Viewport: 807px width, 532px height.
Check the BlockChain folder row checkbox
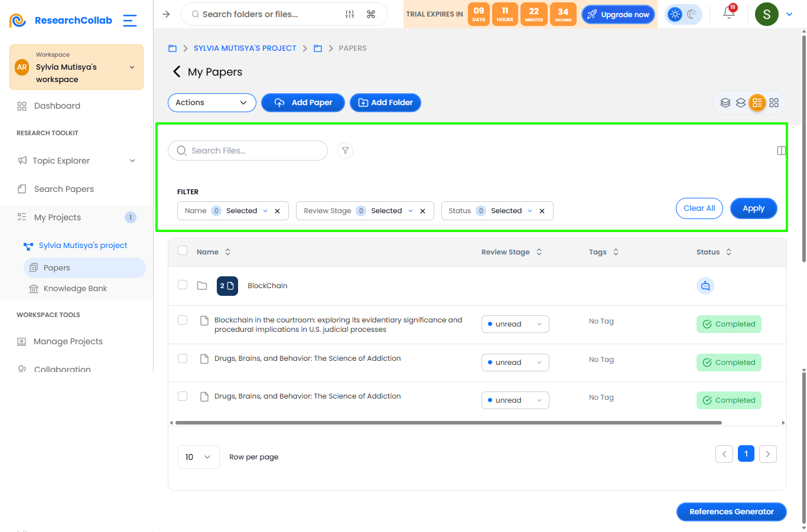click(x=183, y=285)
